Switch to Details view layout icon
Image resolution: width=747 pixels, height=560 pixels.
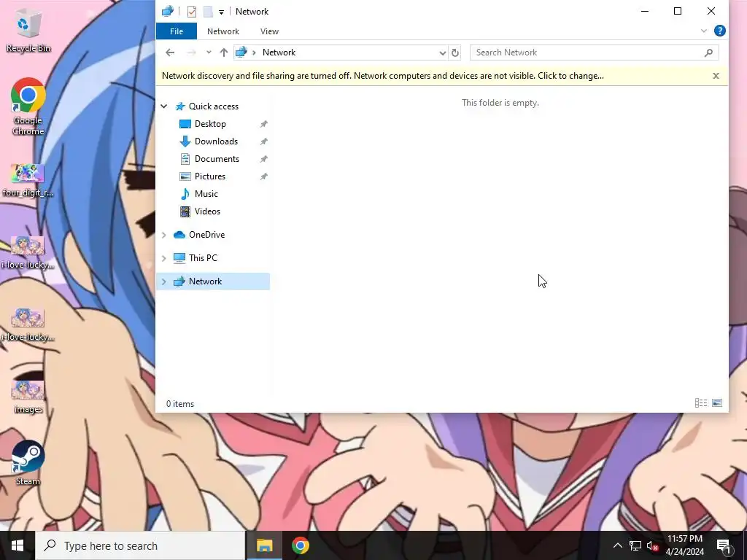[701, 403]
